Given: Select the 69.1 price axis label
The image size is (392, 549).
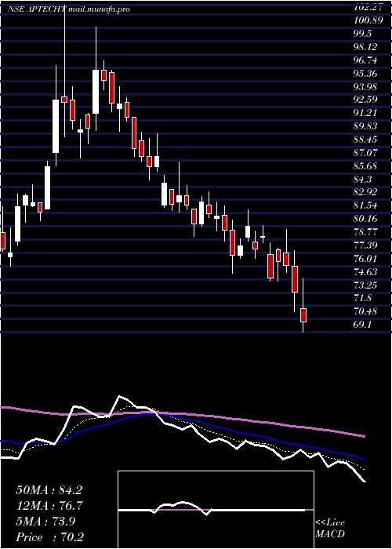Looking at the screenshot, I should (x=362, y=324).
